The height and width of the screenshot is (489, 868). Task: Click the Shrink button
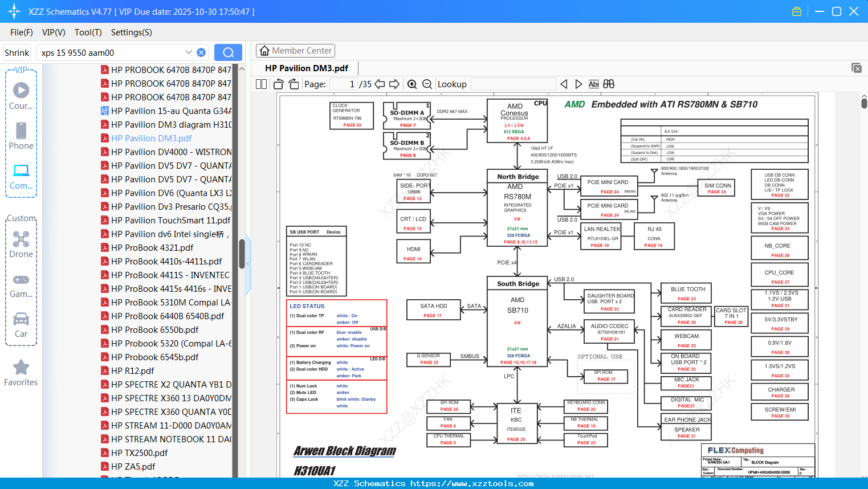coord(17,52)
